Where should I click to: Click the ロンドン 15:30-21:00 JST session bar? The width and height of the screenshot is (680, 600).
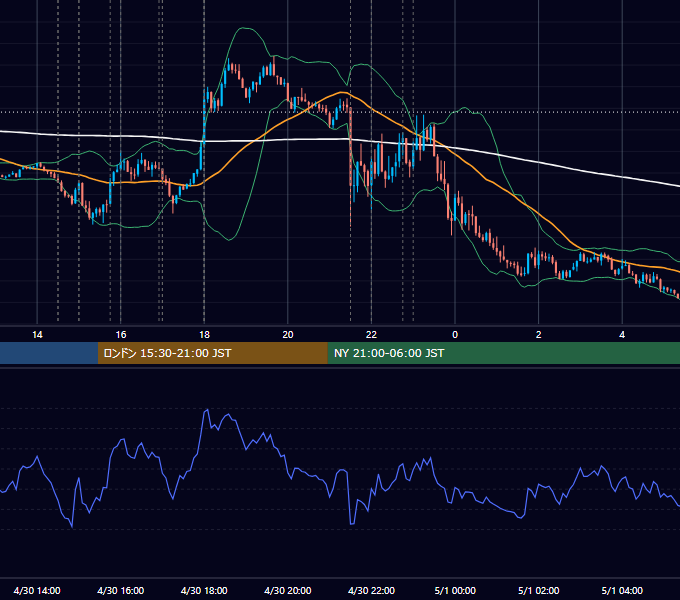(212, 353)
